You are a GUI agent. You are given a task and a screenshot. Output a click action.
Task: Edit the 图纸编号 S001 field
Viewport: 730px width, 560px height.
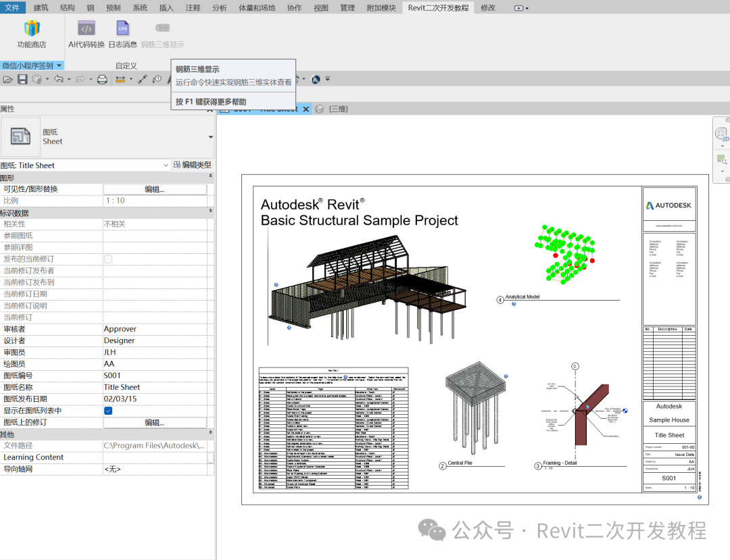[x=155, y=376]
